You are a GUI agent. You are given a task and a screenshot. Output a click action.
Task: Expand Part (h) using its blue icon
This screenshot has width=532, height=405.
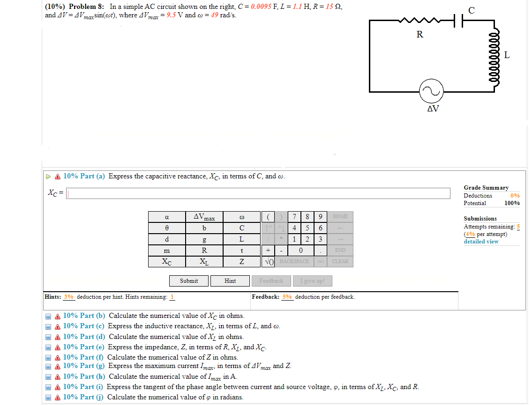[x=48, y=377]
